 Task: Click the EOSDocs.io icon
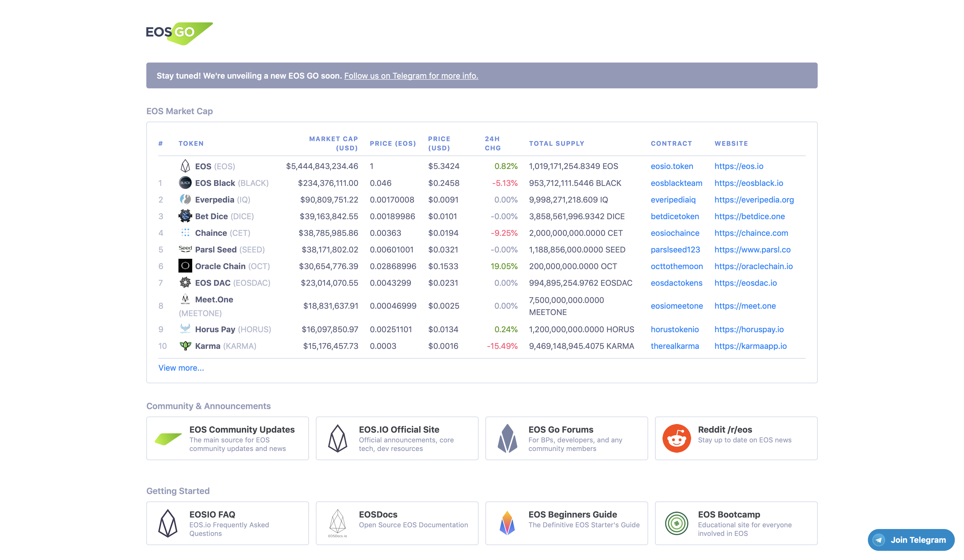click(338, 523)
